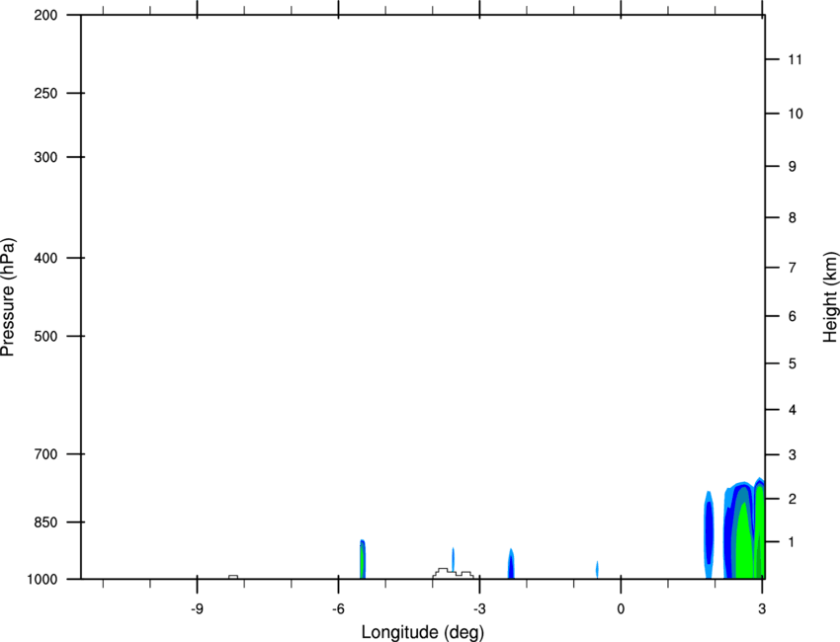Click the height label '7'
This screenshot has height=642, width=840.
[x=793, y=268]
